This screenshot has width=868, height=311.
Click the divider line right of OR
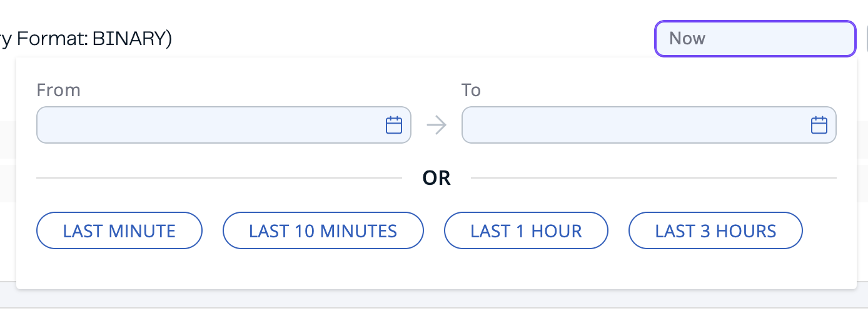(x=654, y=178)
